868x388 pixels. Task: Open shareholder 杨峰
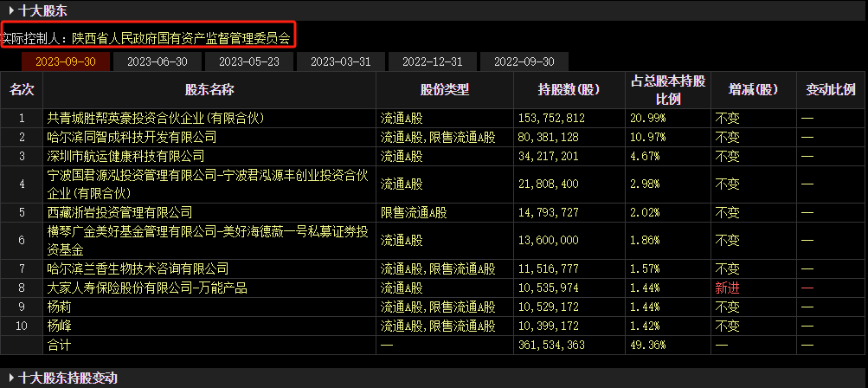click(x=59, y=326)
